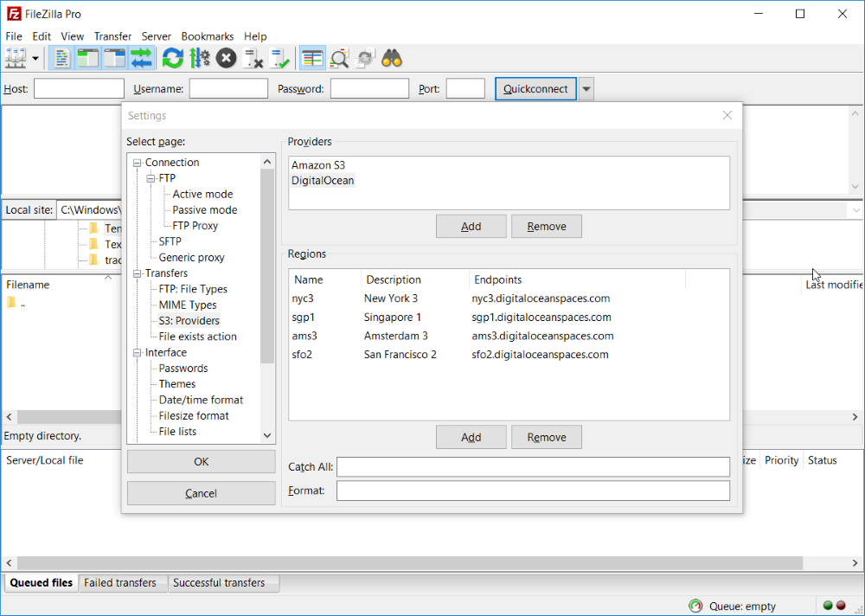Select Passive mode settings page

click(205, 210)
